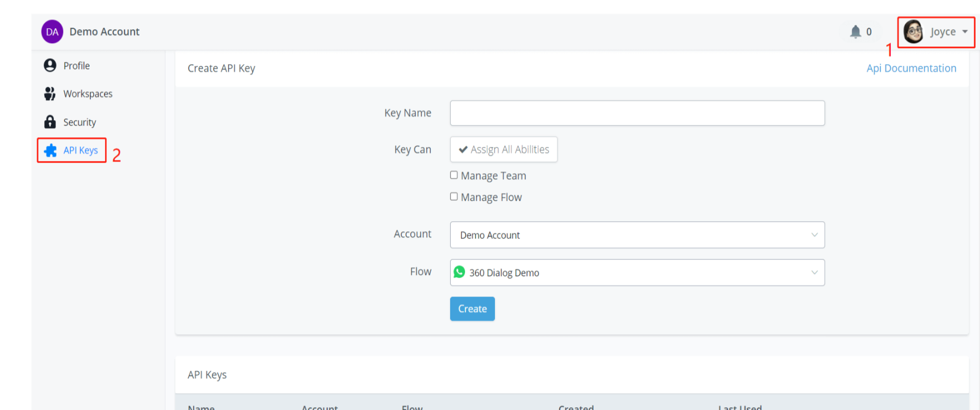Open the Api Documentation link
The image size is (980, 410).
(911, 68)
